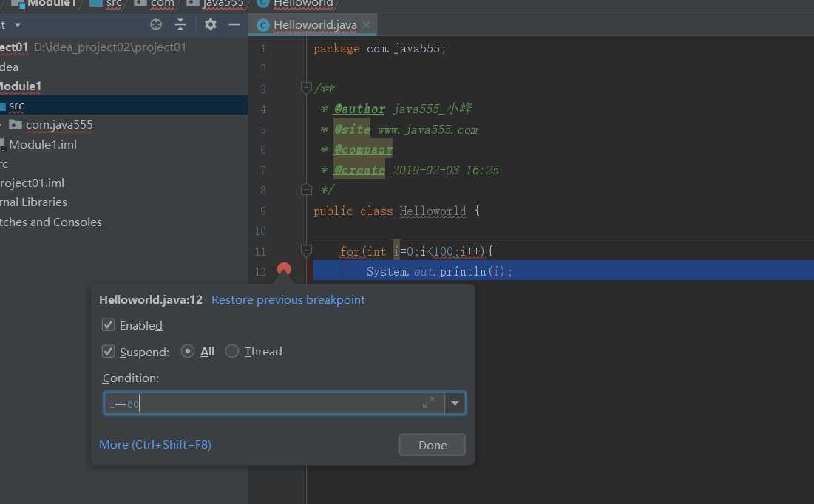Collapse the Javadoc comment fold marker at line 3
814x504 pixels.
coord(306,88)
